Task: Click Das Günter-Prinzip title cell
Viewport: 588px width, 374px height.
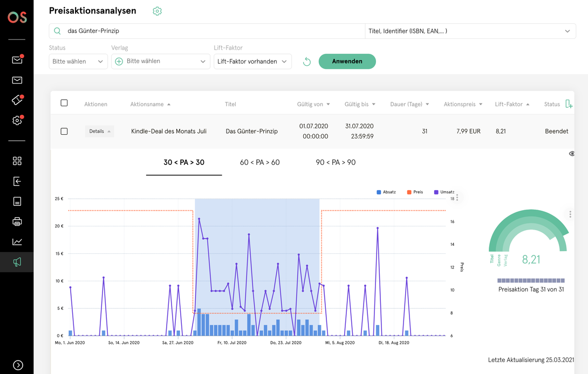Action: (251, 131)
